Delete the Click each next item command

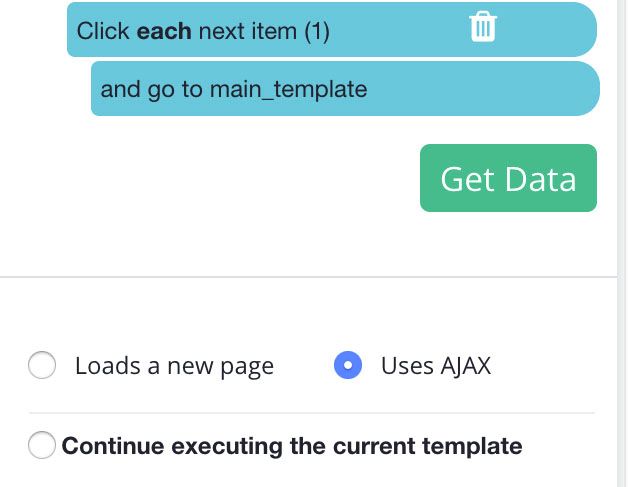point(483,27)
